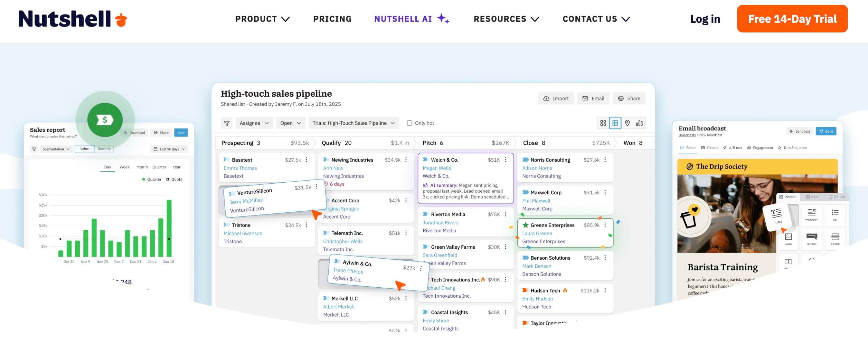Open the map location view icon
The width and height of the screenshot is (868, 346).
pos(627,123)
